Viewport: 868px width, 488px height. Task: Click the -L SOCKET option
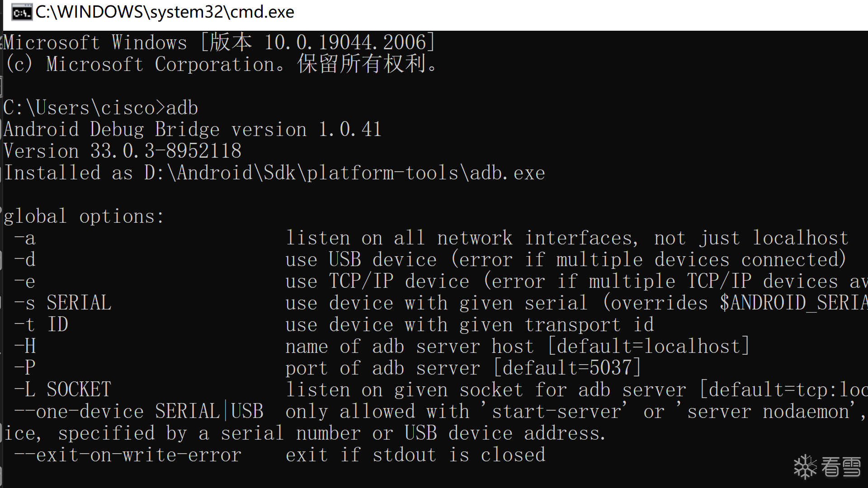coord(63,389)
